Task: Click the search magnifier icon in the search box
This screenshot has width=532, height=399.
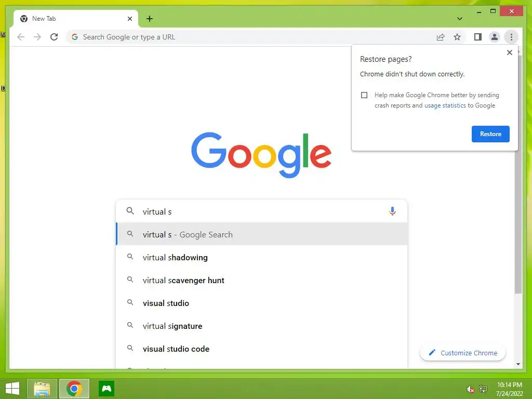Action: [x=130, y=211]
